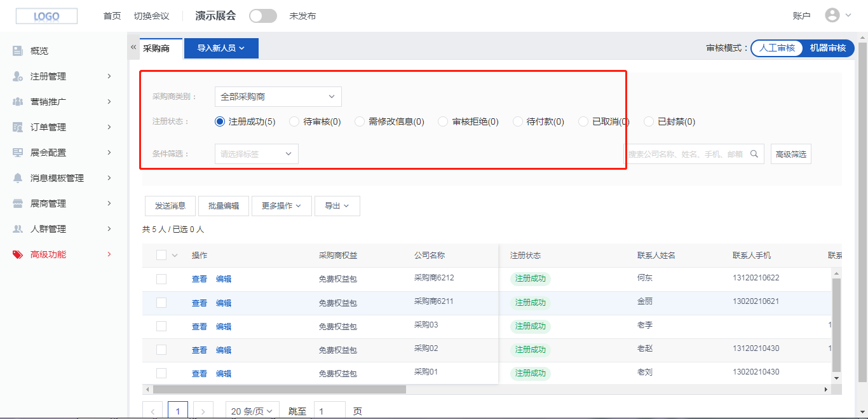Click horizontal scrollbar right arrow
The image size is (868, 419).
coord(826,389)
